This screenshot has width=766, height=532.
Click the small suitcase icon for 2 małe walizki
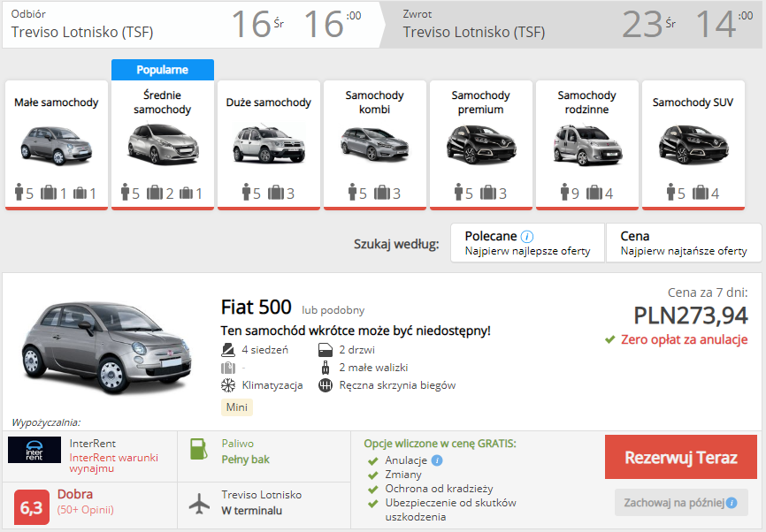tap(326, 368)
